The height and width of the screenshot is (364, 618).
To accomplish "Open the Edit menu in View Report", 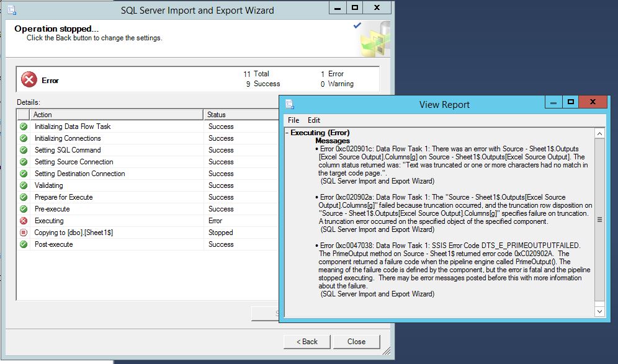I will 314,120.
